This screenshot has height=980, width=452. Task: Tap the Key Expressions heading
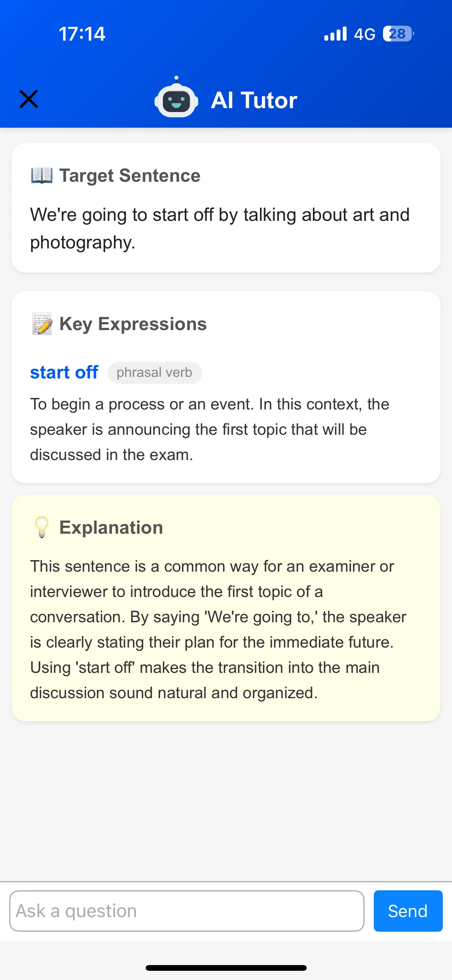133,324
